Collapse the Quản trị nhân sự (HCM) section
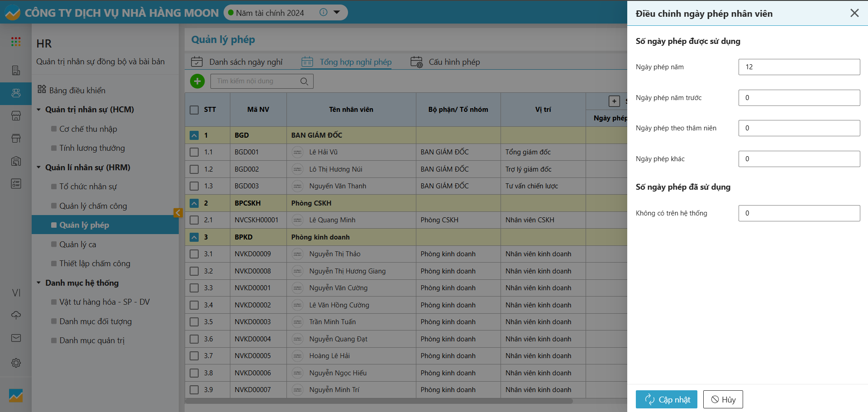 [x=39, y=110]
